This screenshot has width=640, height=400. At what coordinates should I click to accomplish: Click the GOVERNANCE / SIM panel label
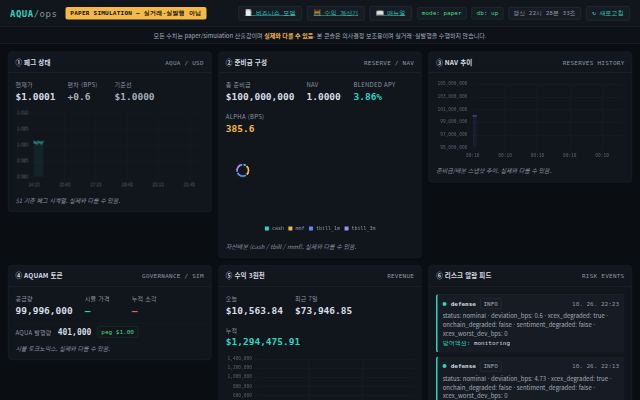pos(173,276)
